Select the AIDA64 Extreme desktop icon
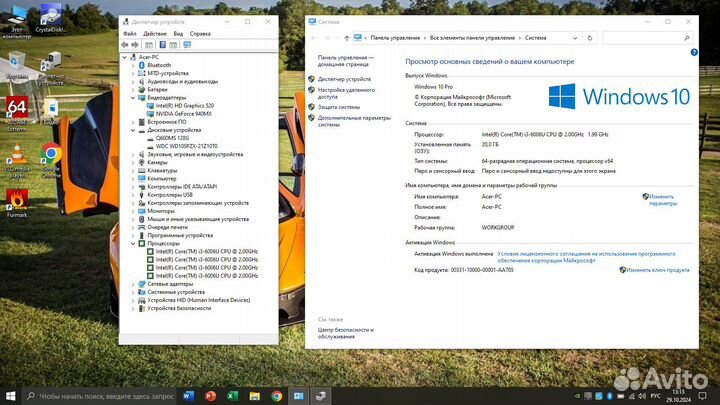This screenshot has height=405, width=720. click(x=17, y=113)
